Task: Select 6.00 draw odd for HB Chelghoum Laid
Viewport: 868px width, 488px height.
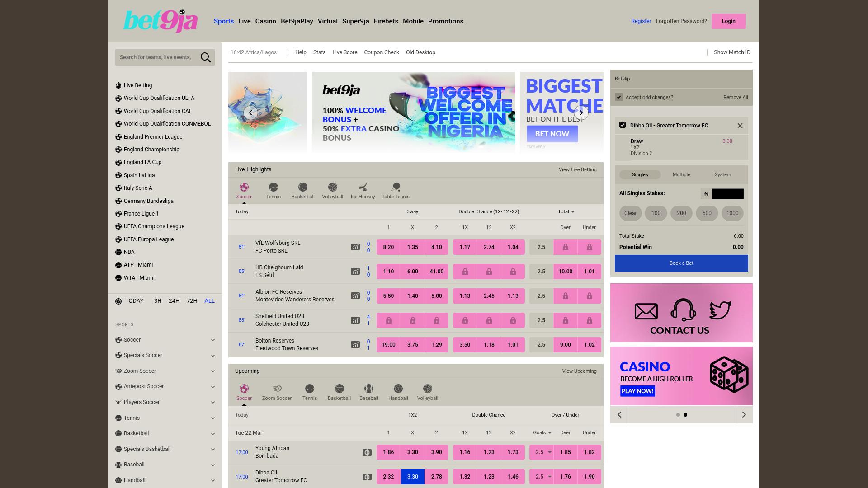Action: pos(413,272)
